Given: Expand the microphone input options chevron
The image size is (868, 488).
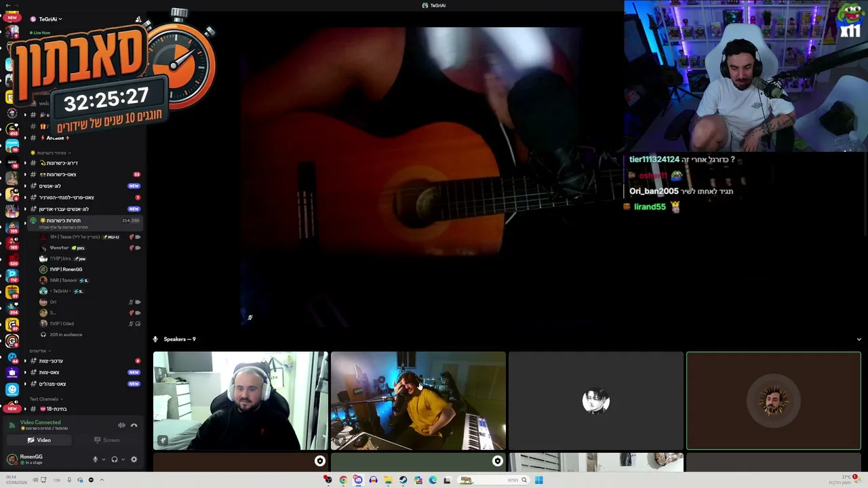Looking at the screenshot, I should [x=103, y=460].
